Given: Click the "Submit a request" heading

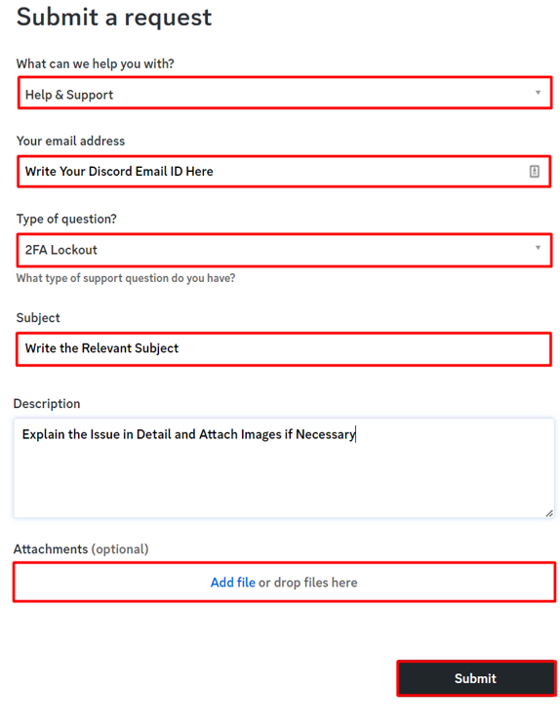Looking at the screenshot, I should tap(114, 18).
